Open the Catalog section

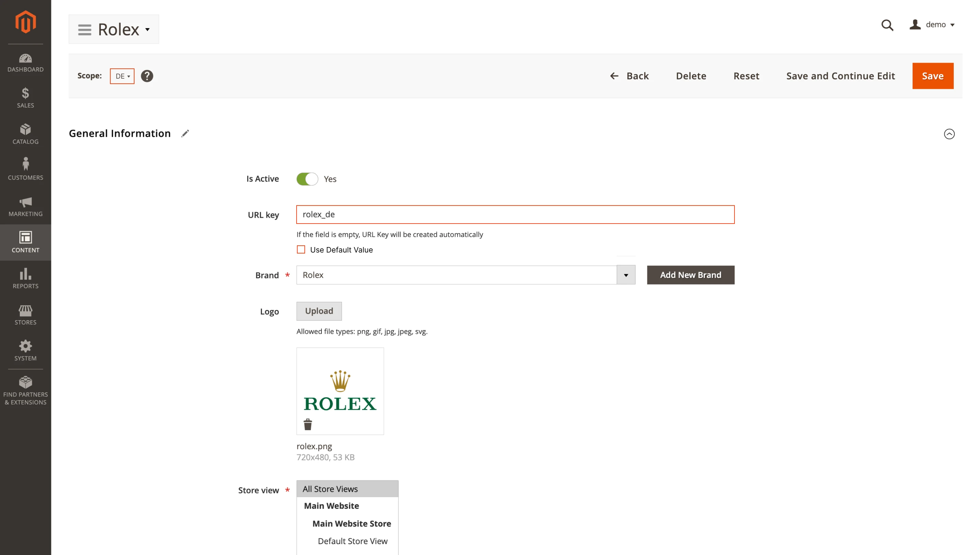click(x=25, y=133)
